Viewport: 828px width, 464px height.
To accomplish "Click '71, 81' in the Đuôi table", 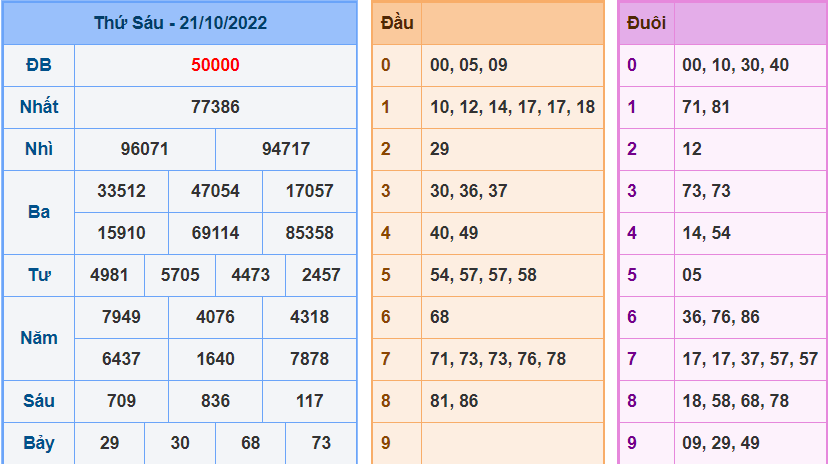I will pos(706,107).
